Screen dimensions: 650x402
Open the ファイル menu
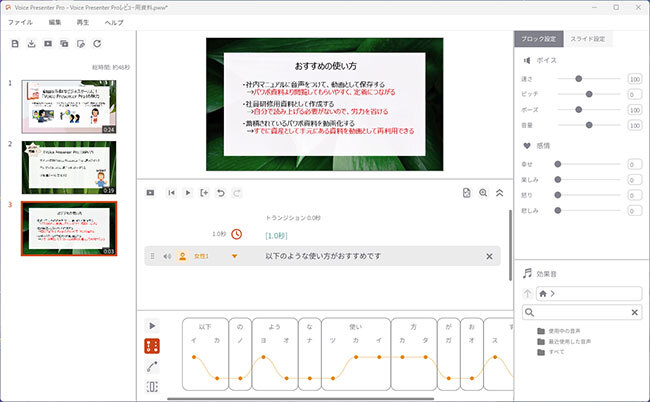click(20, 21)
